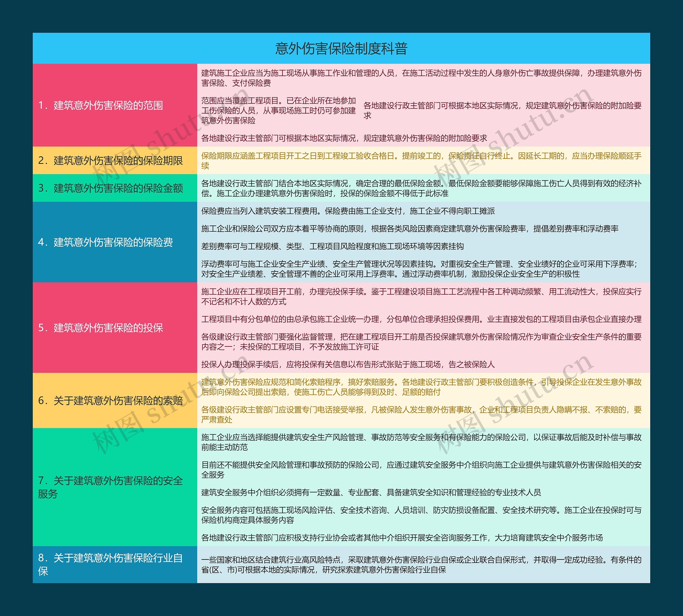Click text starting 各级建设行政主管部门要强化监督管理
Image resolution: width=683 pixels, height=616 pixels.
coord(421,342)
